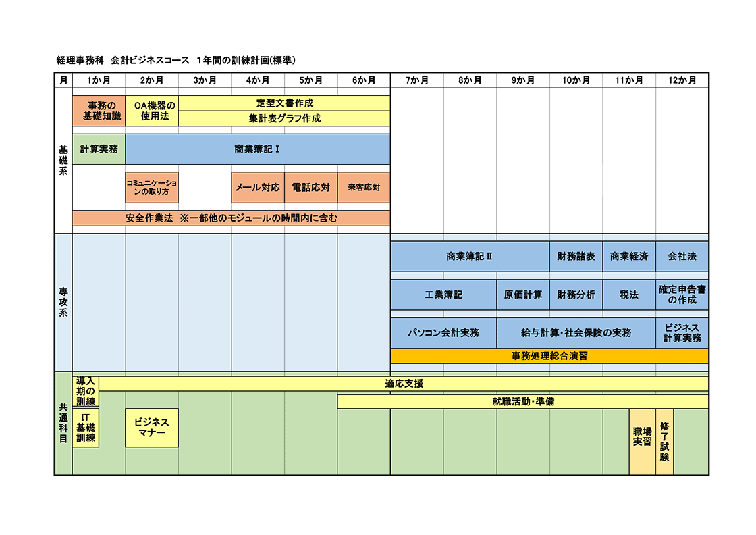Screen dimensions: 756x535
Task: Click the ビジネス計算実務 block
Action: tap(682, 332)
